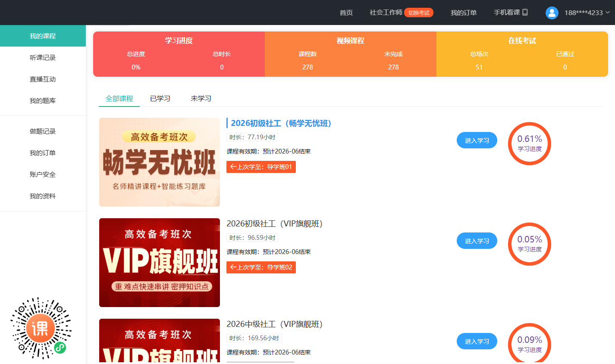This screenshot has width=615, height=364.
Task: Click the 畅学无忧班 course thumbnail
Action: pos(160,162)
